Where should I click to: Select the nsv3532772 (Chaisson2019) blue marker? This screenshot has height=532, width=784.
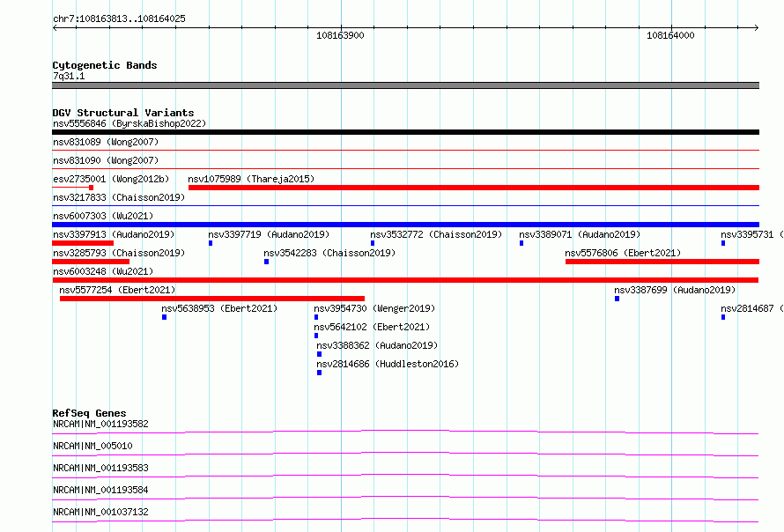373,243
